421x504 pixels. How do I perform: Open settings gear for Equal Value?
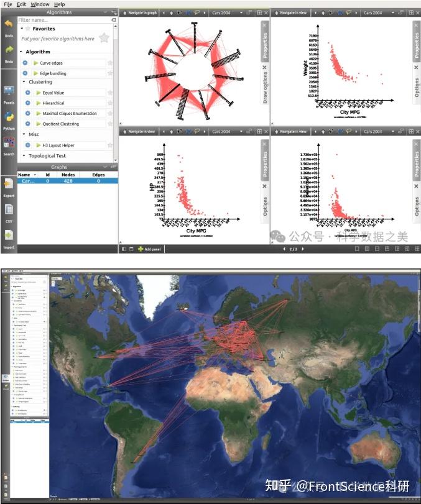(x=27, y=93)
